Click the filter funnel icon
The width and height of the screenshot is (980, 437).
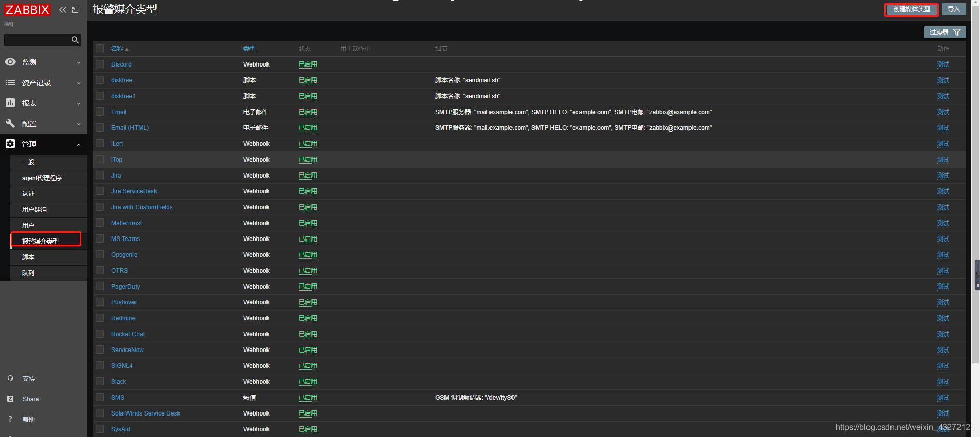coord(957,32)
